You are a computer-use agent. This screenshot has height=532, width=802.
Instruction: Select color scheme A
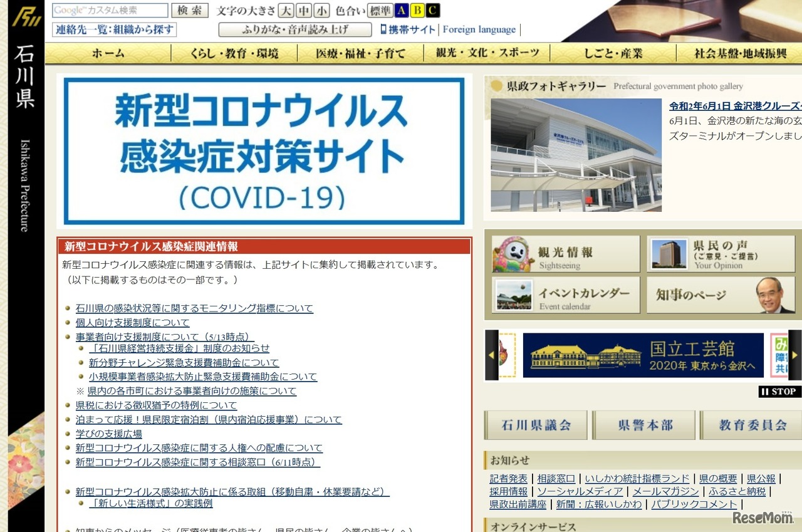pos(400,11)
